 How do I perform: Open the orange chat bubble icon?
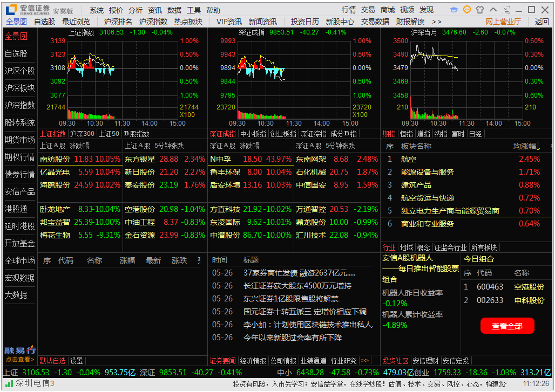tap(467, 10)
